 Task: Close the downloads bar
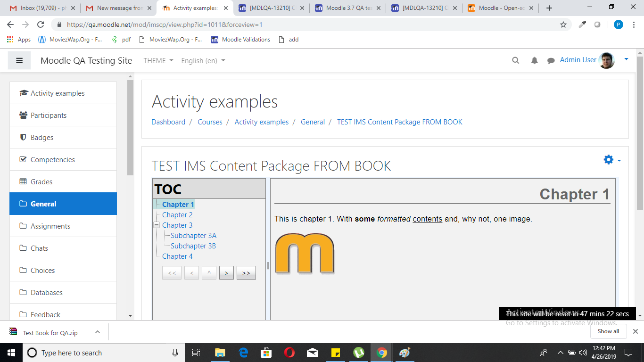(x=635, y=331)
